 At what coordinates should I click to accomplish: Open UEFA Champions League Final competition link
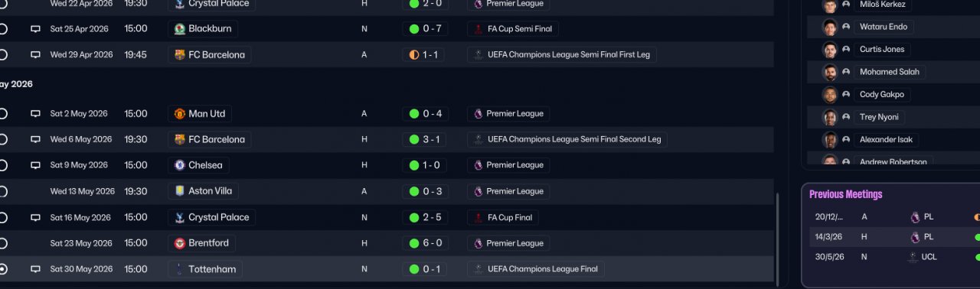(x=536, y=269)
